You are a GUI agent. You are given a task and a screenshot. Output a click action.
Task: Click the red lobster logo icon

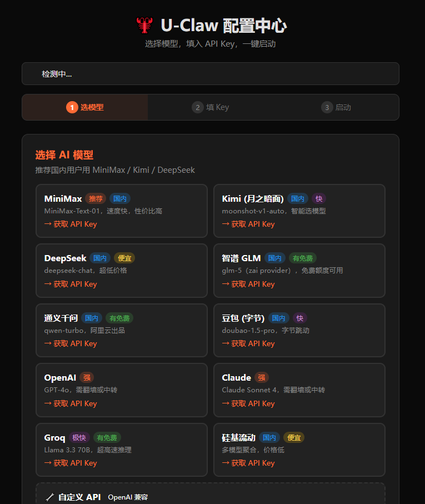point(144,25)
